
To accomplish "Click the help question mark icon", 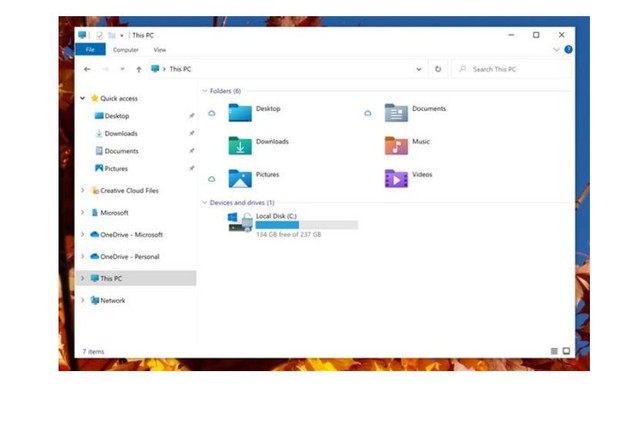I will tap(568, 49).
